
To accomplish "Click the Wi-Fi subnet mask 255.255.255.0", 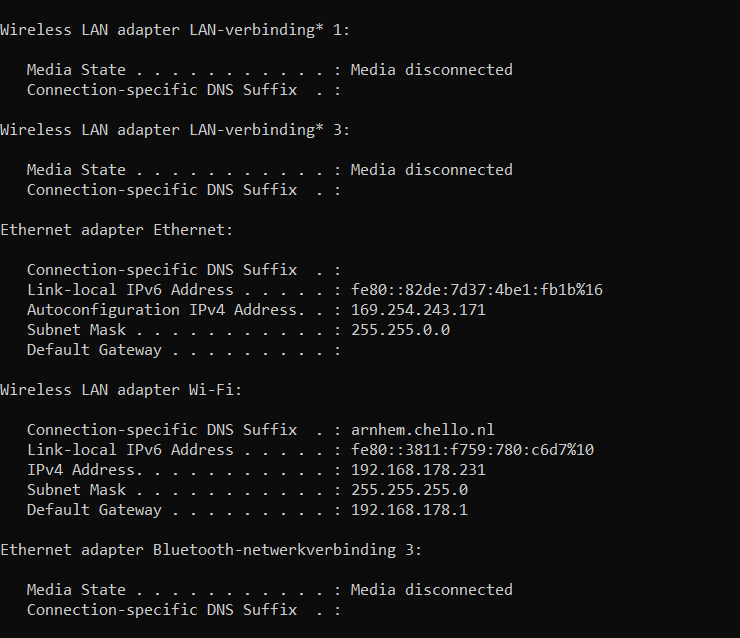I will point(409,489).
